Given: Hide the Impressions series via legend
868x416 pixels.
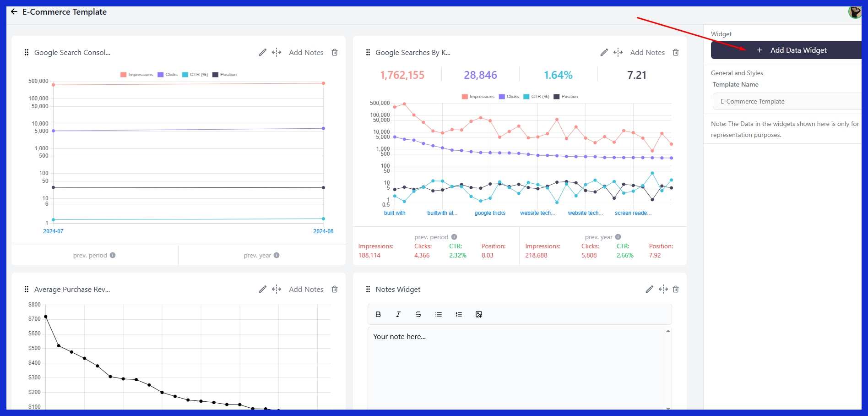Looking at the screenshot, I should [x=136, y=74].
